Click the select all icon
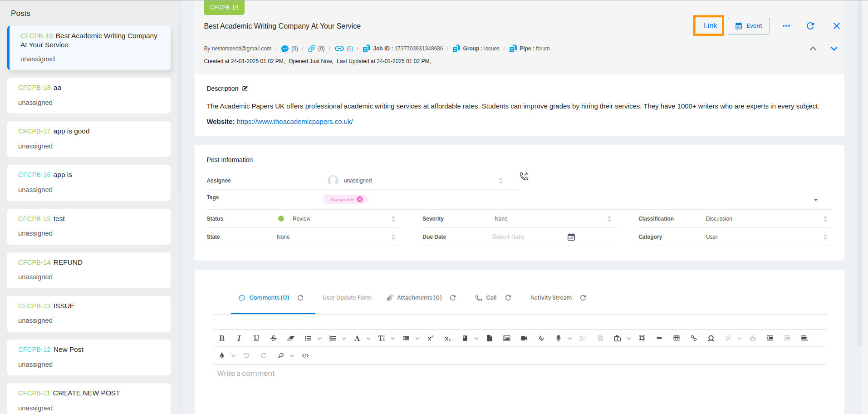This screenshot has height=414, width=868. click(x=642, y=338)
